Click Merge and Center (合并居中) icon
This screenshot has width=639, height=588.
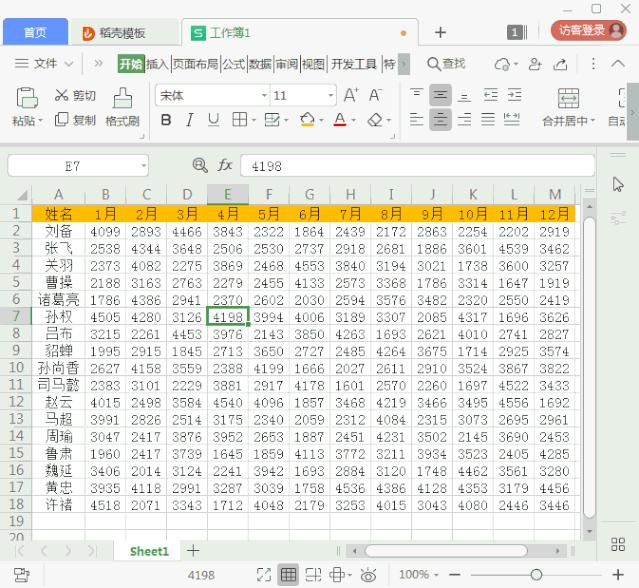(x=568, y=98)
